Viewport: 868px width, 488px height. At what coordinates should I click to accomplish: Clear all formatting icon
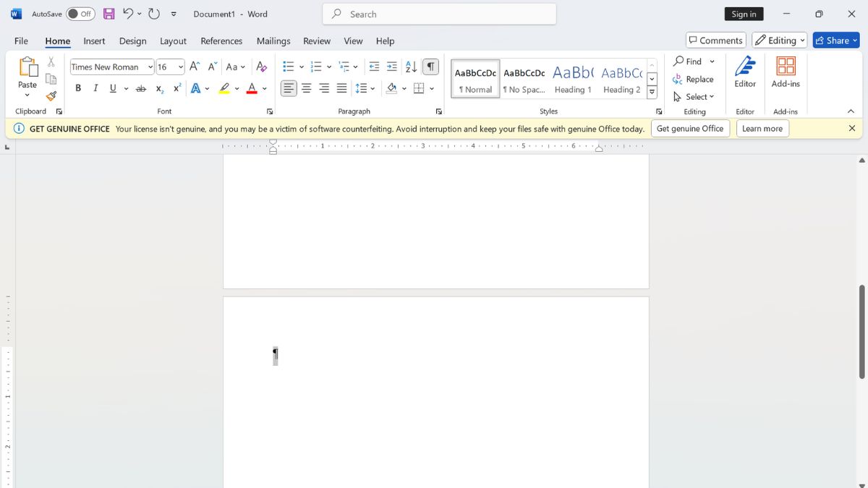click(262, 67)
